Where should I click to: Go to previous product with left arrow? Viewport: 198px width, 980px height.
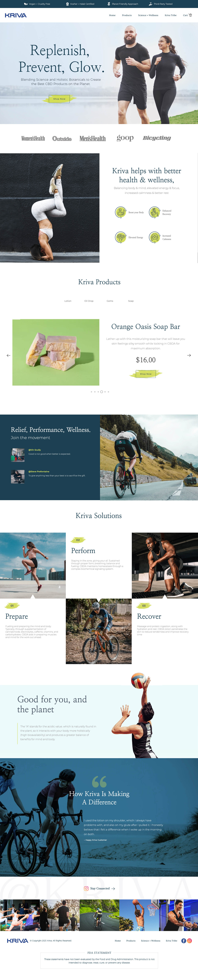pyautogui.click(x=8, y=355)
